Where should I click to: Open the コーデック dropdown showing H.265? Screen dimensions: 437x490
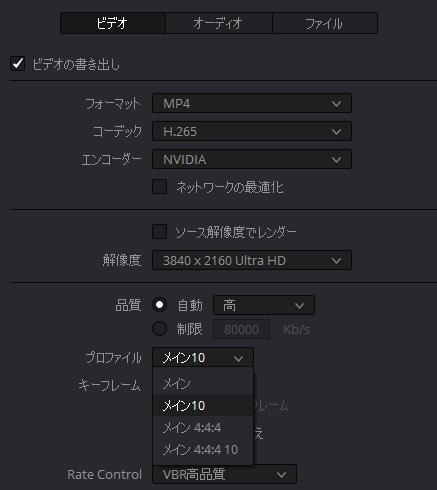252,131
